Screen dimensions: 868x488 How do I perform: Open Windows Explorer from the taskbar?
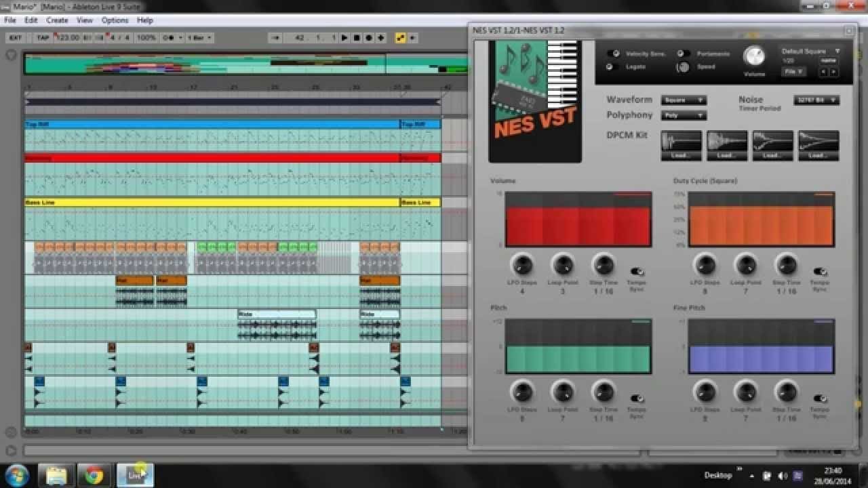click(x=56, y=475)
